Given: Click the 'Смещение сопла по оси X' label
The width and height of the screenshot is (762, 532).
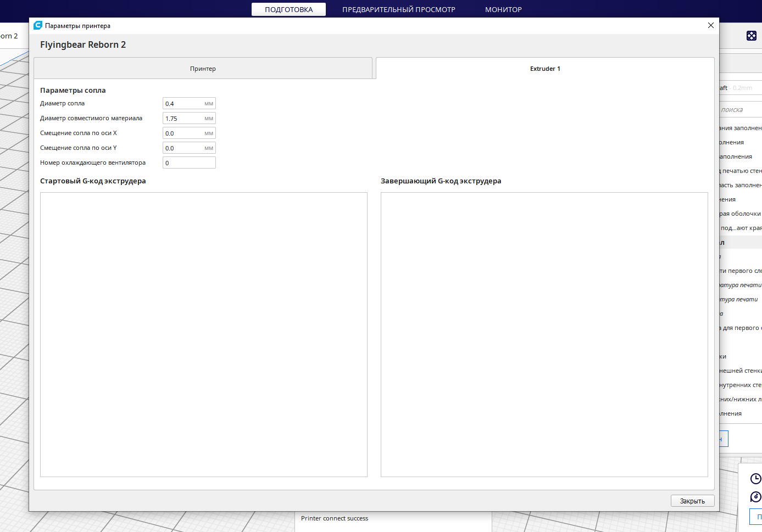Looking at the screenshot, I should point(79,133).
